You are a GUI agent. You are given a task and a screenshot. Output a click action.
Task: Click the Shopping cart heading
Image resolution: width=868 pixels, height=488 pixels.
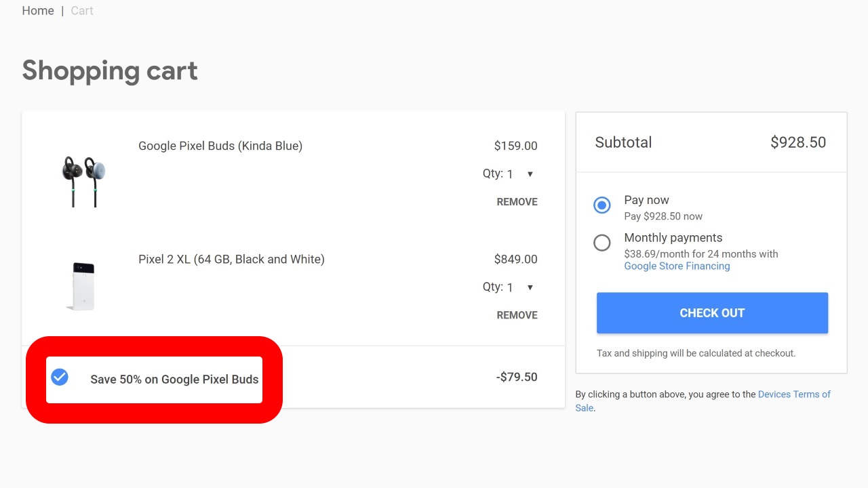tap(110, 70)
